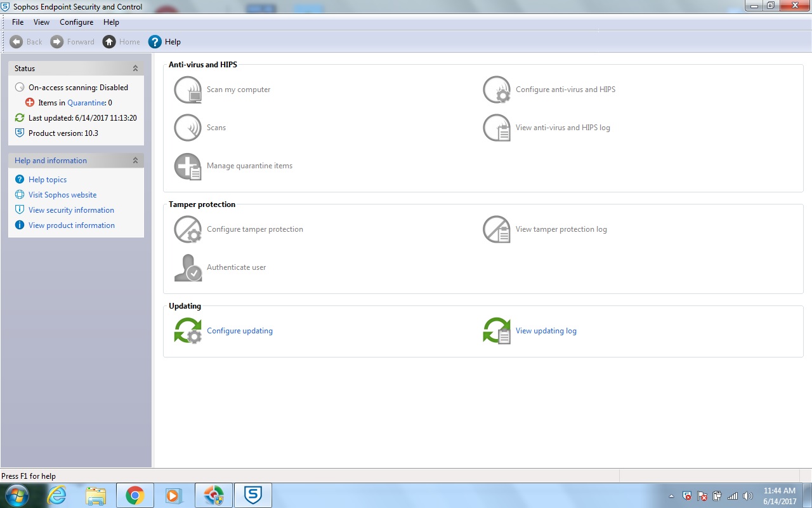Open the Configure menu

pyautogui.click(x=76, y=22)
